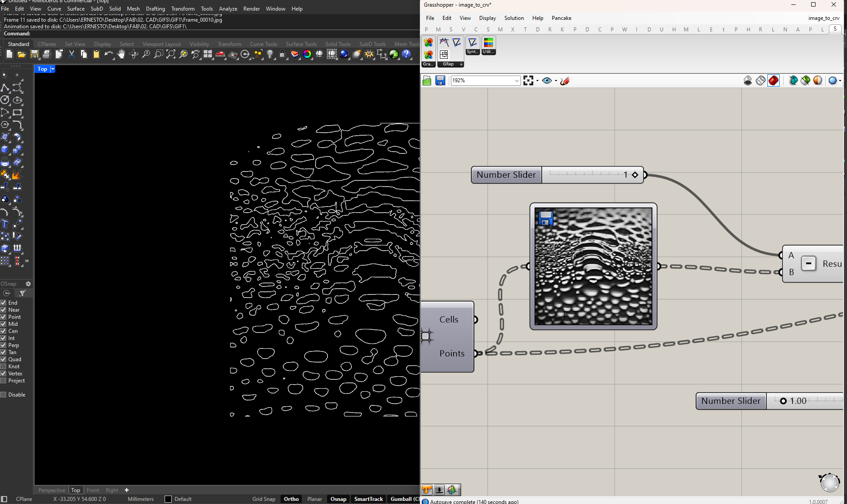
Task: Click the Print icon in Rhino toolbar
Action: point(46,54)
